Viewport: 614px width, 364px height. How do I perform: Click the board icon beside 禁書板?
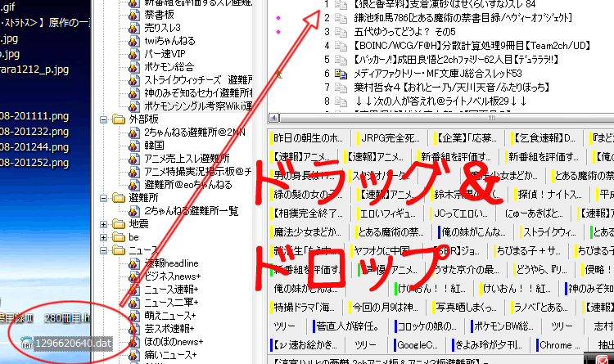click(x=134, y=15)
